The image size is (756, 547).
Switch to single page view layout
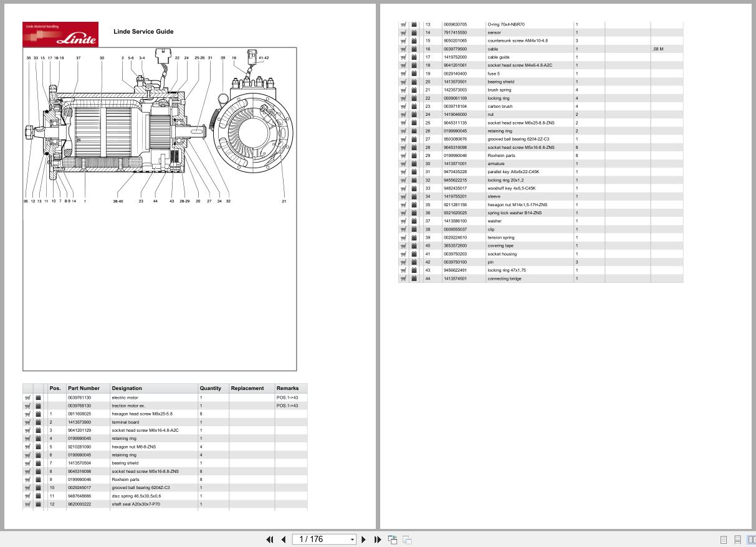[x=724, y=540]
